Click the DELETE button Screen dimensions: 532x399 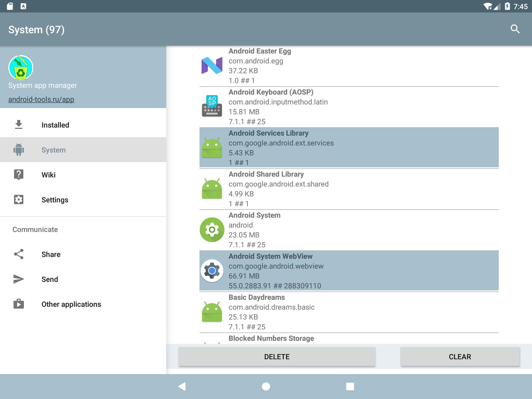click(277, 357)
